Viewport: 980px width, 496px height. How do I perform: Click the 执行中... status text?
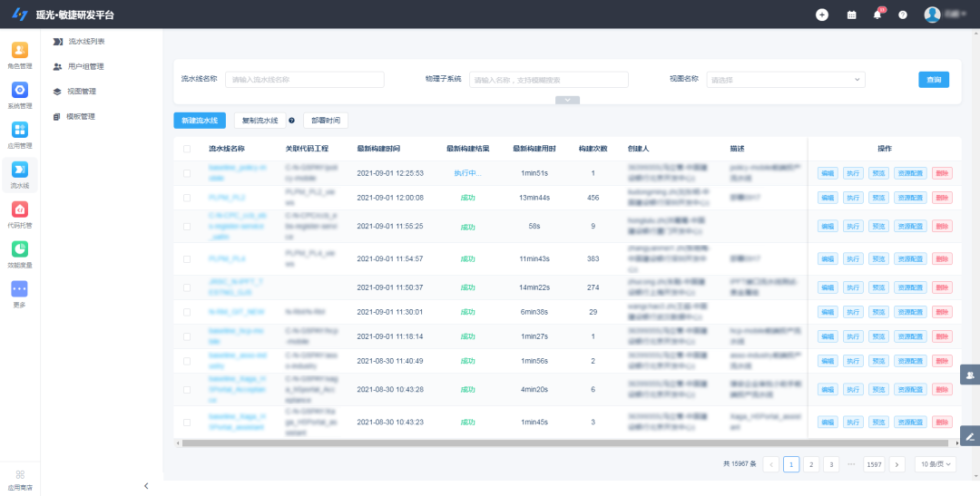point(468,173)
